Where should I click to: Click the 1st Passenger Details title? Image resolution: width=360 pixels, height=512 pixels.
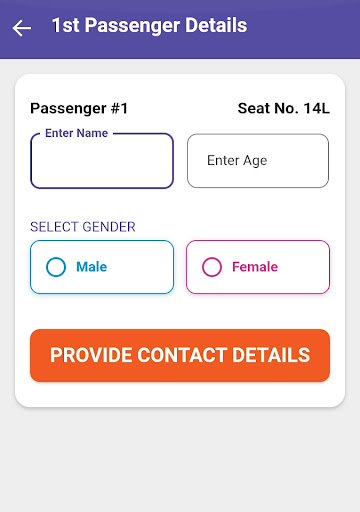149,26
